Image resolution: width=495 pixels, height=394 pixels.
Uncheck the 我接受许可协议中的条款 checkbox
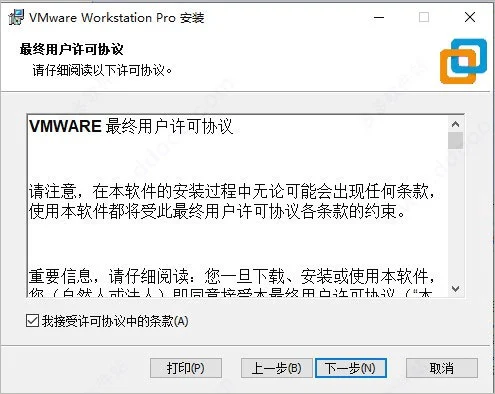click(x=32, y=321)
